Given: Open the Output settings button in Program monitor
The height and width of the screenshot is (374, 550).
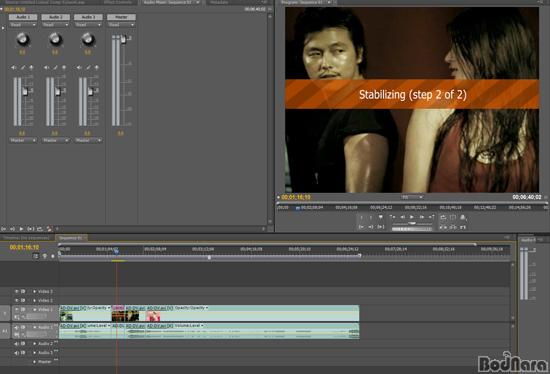Looking at the screenshot, I should (x=463, y=218).
